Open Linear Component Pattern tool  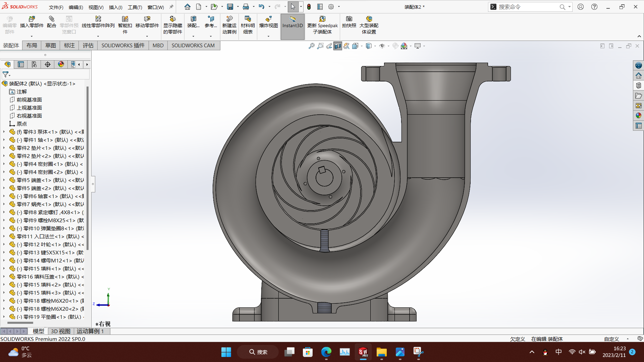click(98, 22)
